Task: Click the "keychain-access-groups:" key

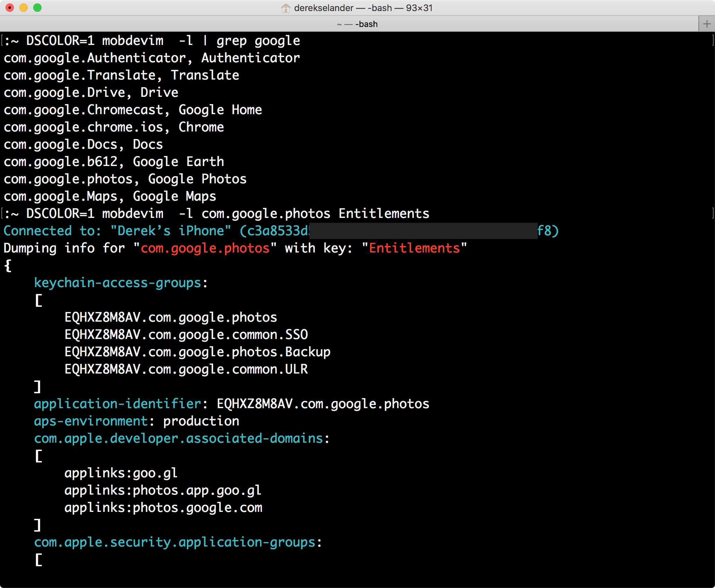Action: (121, 283)
